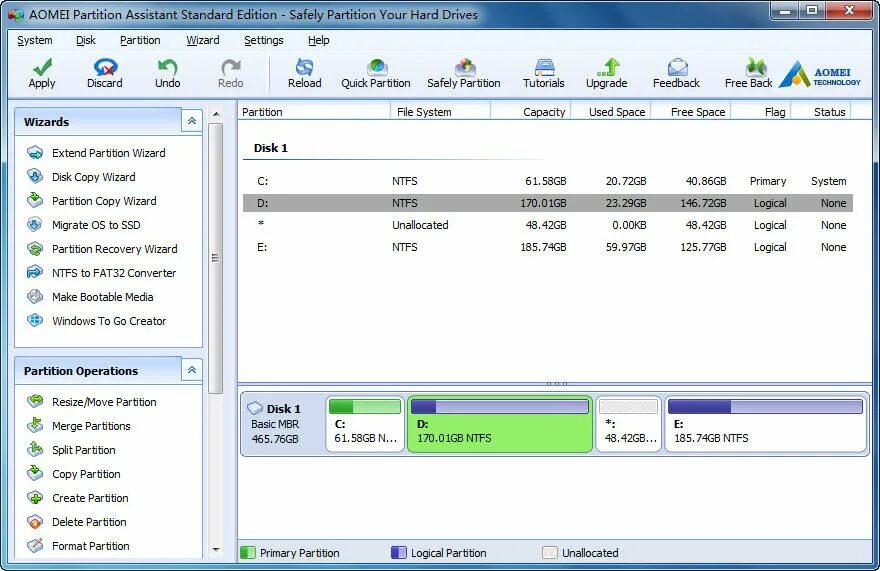
Task: Open the Wizard menu
Action: (x=203, y=40)
